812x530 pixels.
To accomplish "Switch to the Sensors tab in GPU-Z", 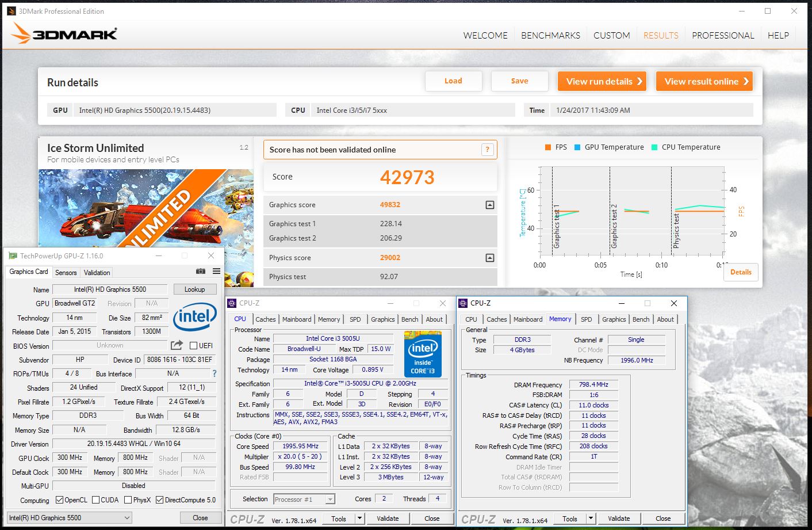I will coord(66,272).
